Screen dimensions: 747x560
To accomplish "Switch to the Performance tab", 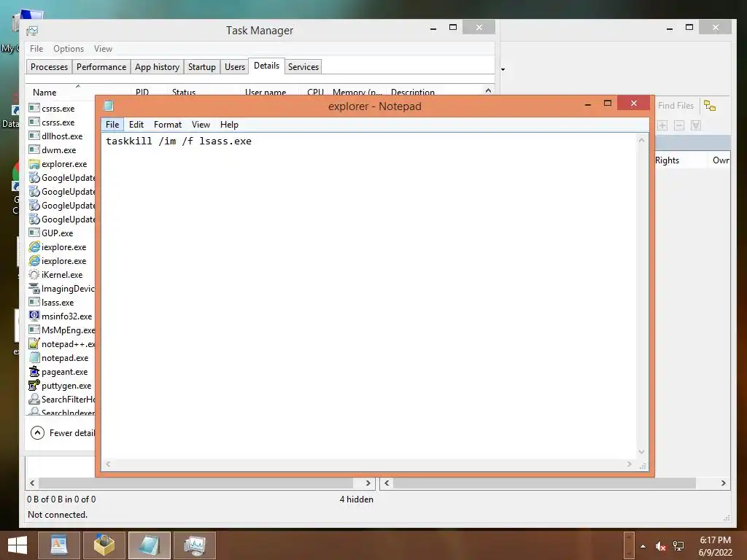I will tap(101, 66).
